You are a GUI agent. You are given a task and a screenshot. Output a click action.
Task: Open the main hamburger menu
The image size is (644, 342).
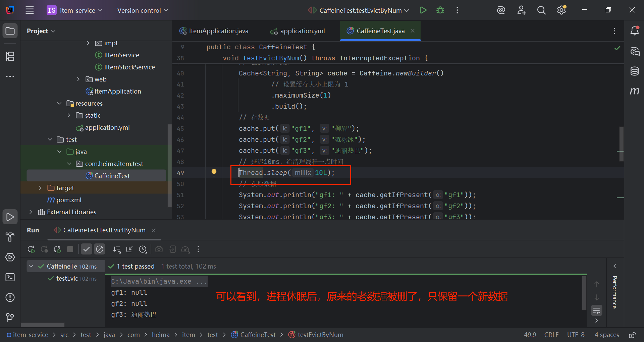30,10
